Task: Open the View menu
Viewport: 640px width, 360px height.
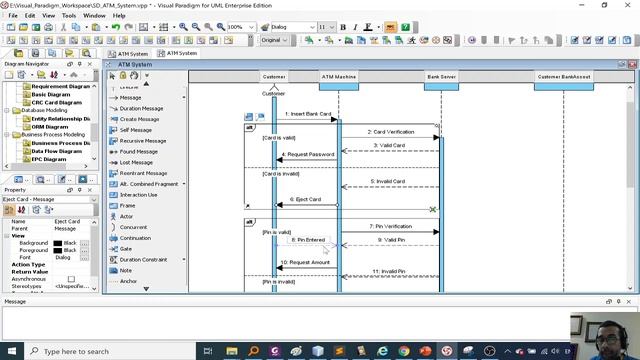Action: (49, 16)
